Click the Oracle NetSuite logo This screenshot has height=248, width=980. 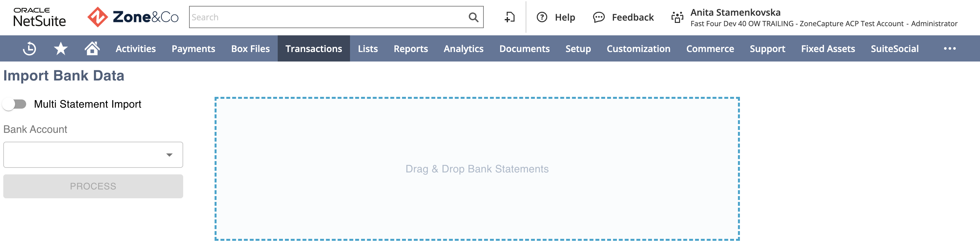(40, 17)
